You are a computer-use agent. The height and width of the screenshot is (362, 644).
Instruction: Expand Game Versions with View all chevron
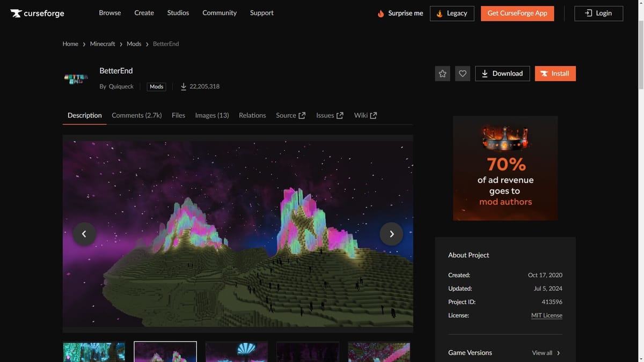558,353
